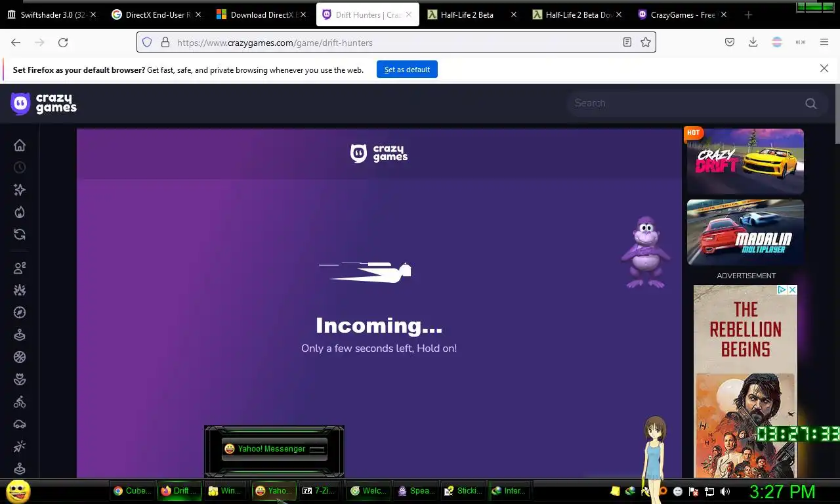Screen dimensions: 840x504
Task: Click the volume speaker tray icon
Action: [725, 491]
